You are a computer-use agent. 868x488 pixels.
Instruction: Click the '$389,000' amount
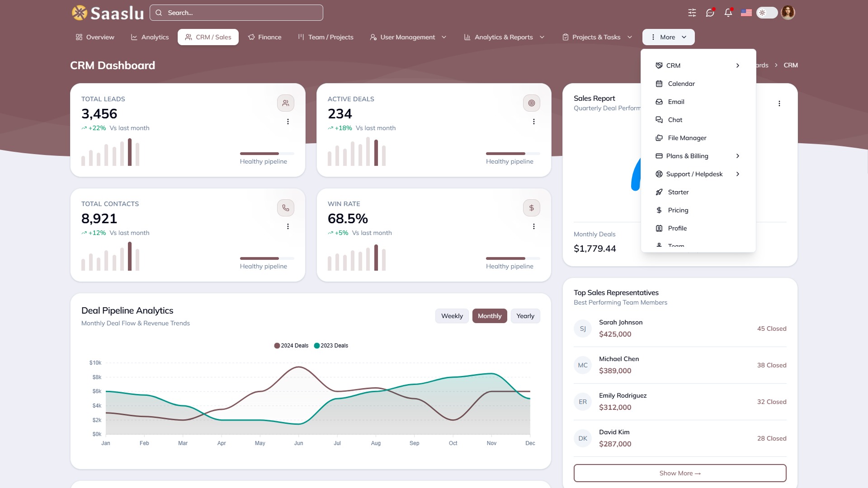(615, 371)
